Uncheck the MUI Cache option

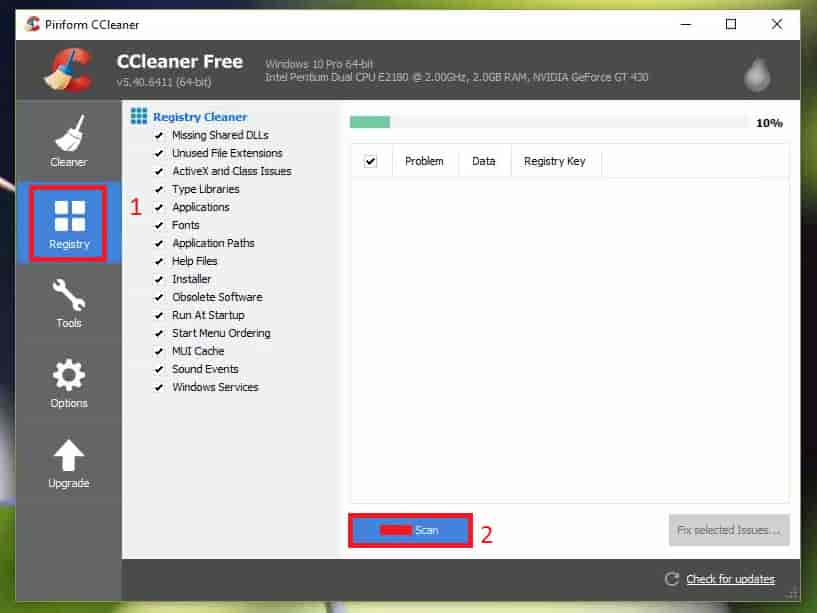159,351
